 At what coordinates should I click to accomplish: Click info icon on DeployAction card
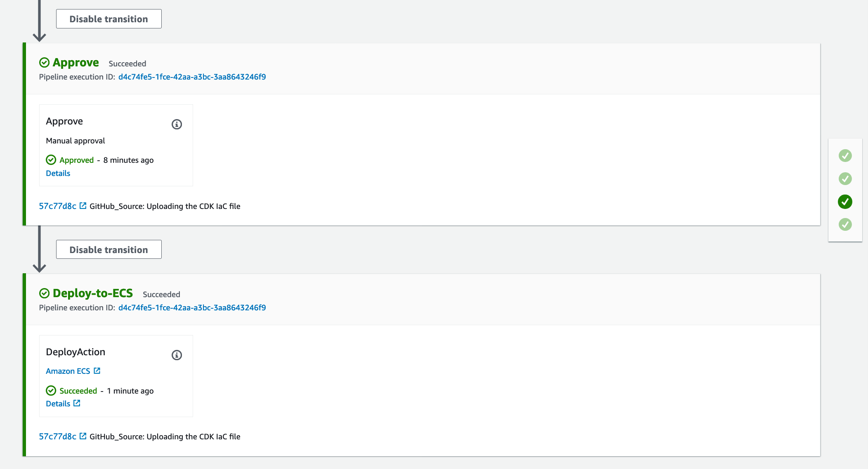(x=177, y=355)
